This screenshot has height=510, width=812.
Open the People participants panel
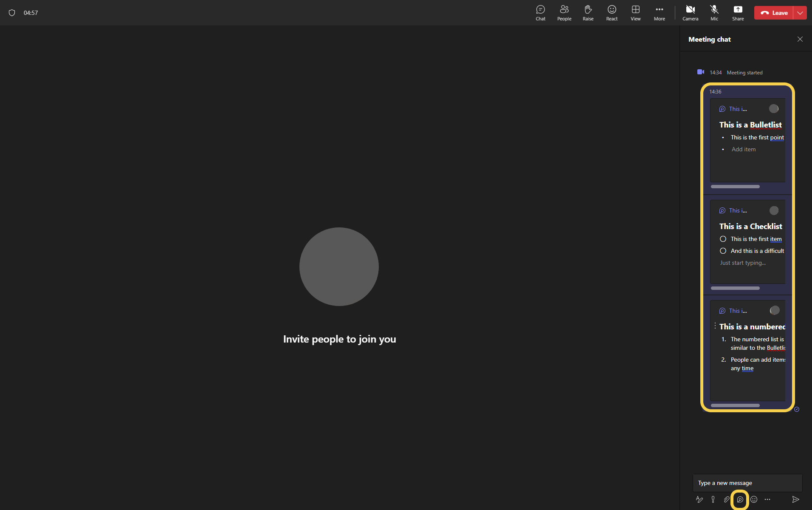[564, 13]
